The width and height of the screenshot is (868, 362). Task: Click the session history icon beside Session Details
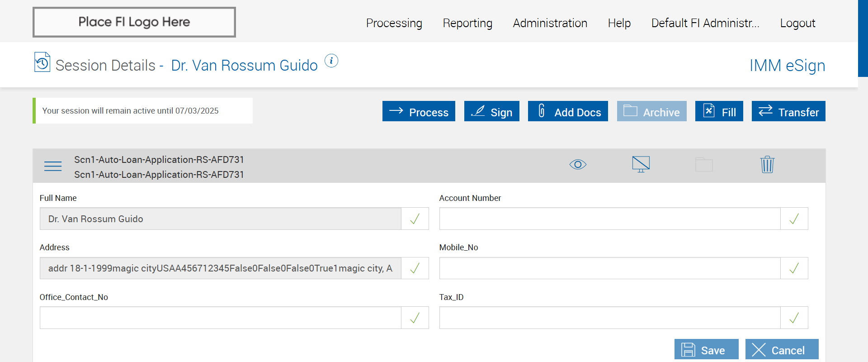pyautogui.click(x=42, y=62)
